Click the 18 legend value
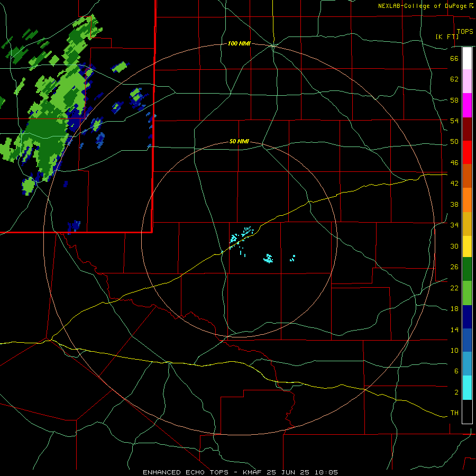 tap(454, 309)
